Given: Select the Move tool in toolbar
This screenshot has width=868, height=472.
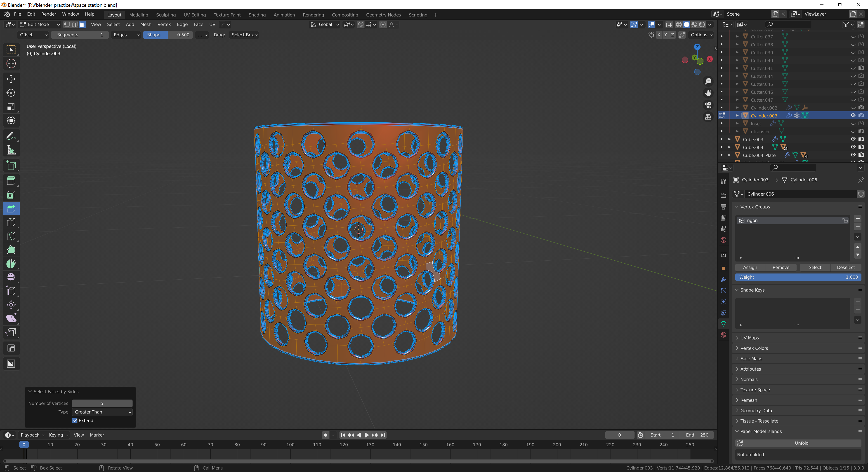Looking at the screenshot, I should [11, 79].
